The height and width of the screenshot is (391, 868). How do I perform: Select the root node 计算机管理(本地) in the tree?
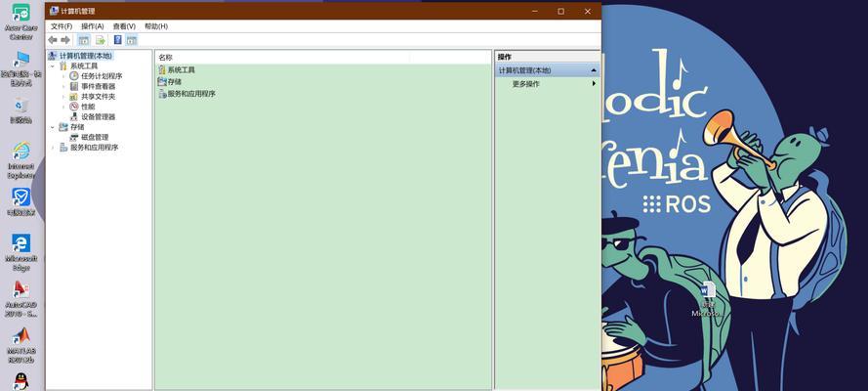(x=81, y=56)
